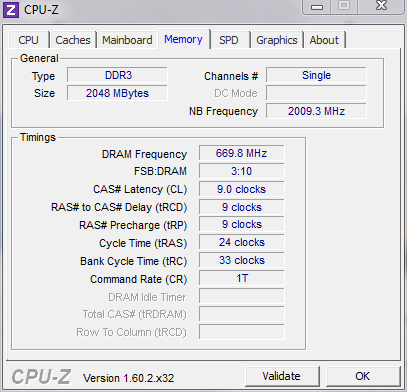Click the Bank Cycle Time (tRC) label
Image resolution: width=407 pixels, height=392 pixels.
[x=133, y=261]
